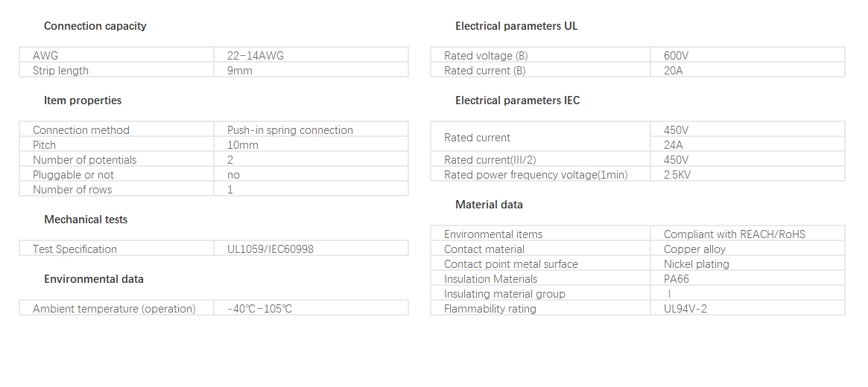The width and height of the screenshot is (868, 387).
Task: Click the Mechanical tests heading
Action: (86, 220)
